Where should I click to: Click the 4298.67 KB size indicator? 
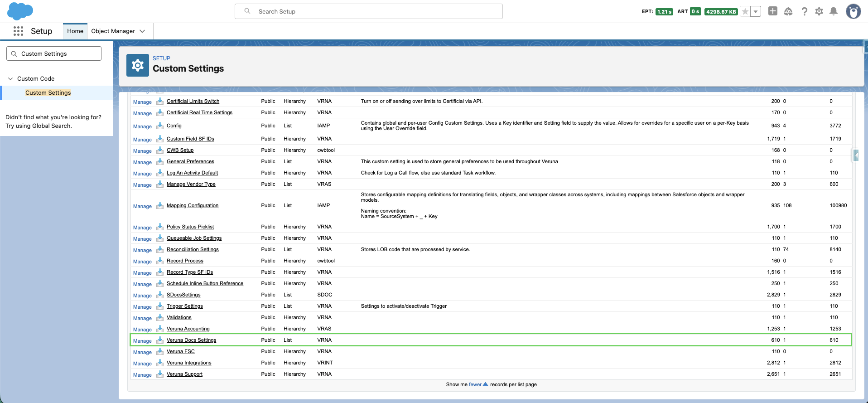point(721,11)
